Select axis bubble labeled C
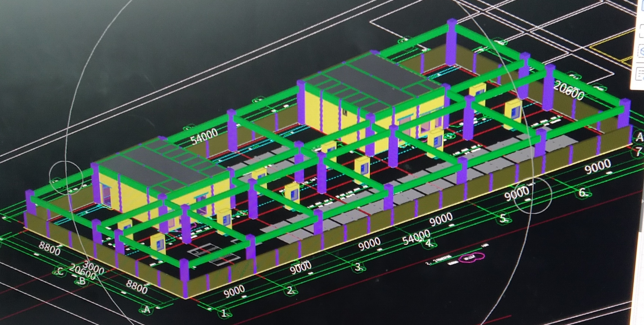Image resolution: width=644 pixels, height=325 pixels. point(60,271)
